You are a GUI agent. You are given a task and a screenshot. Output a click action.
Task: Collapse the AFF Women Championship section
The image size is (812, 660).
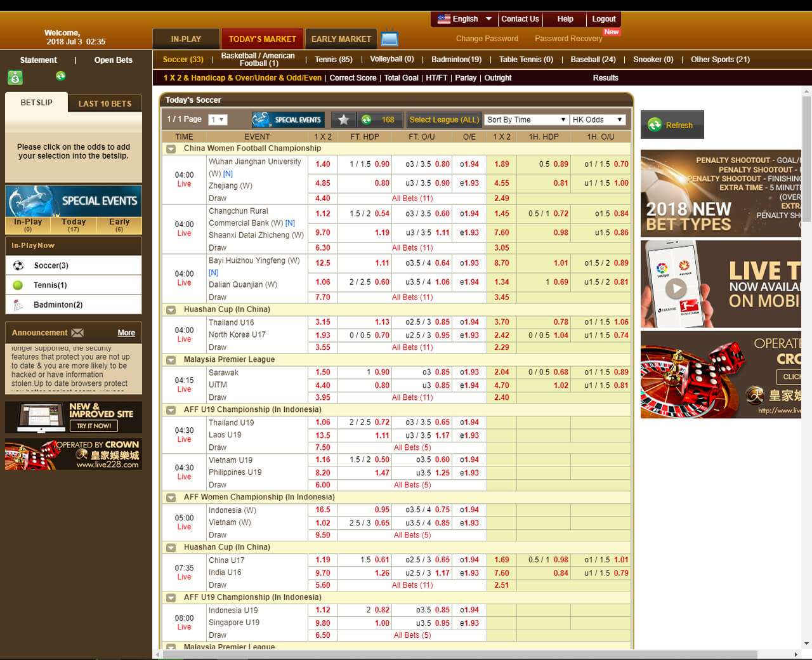point(171,498)
